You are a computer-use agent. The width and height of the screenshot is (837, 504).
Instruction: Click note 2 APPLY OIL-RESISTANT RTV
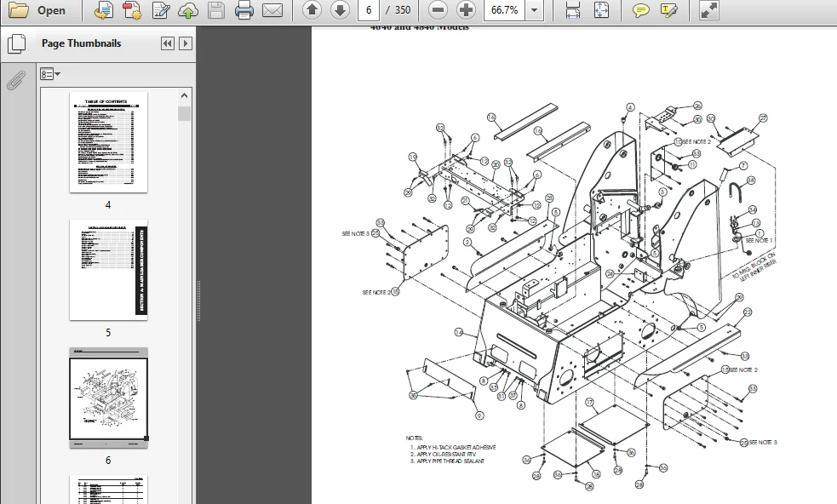tap(443, 455)
